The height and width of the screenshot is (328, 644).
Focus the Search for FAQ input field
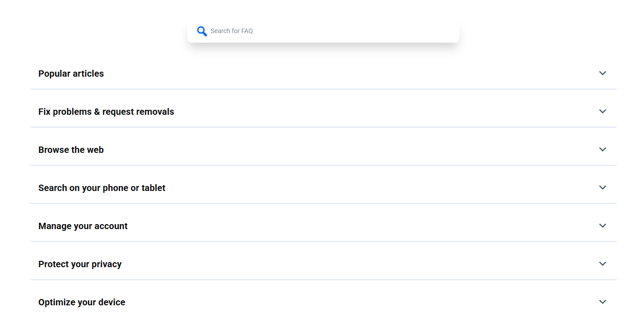pos(331,31)
